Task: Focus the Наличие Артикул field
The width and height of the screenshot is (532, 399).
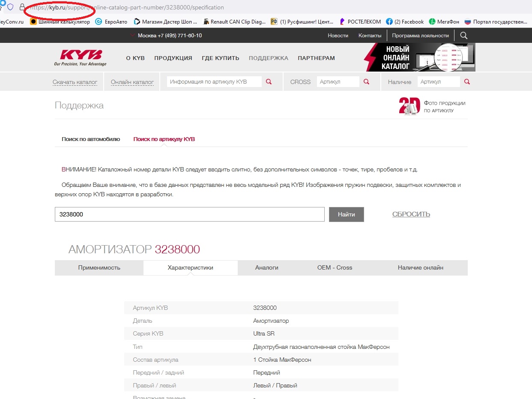Action: pos(439,82)
